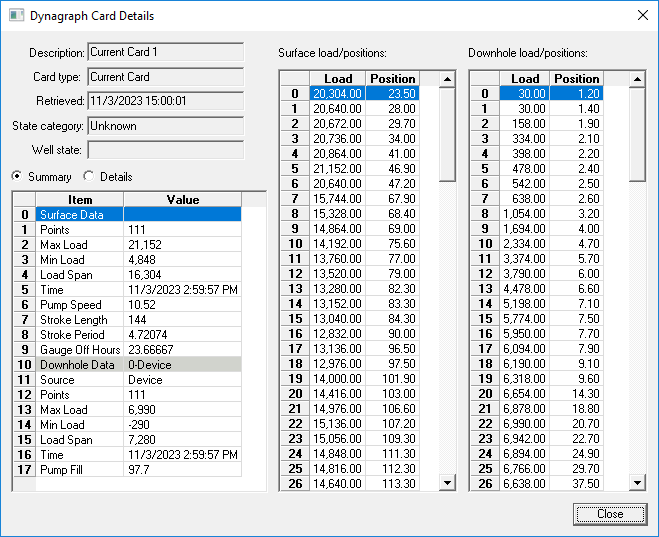The image size is (659, 537).
Task: Click the Surface position cell 67.90
Action: tap(393, 198)
